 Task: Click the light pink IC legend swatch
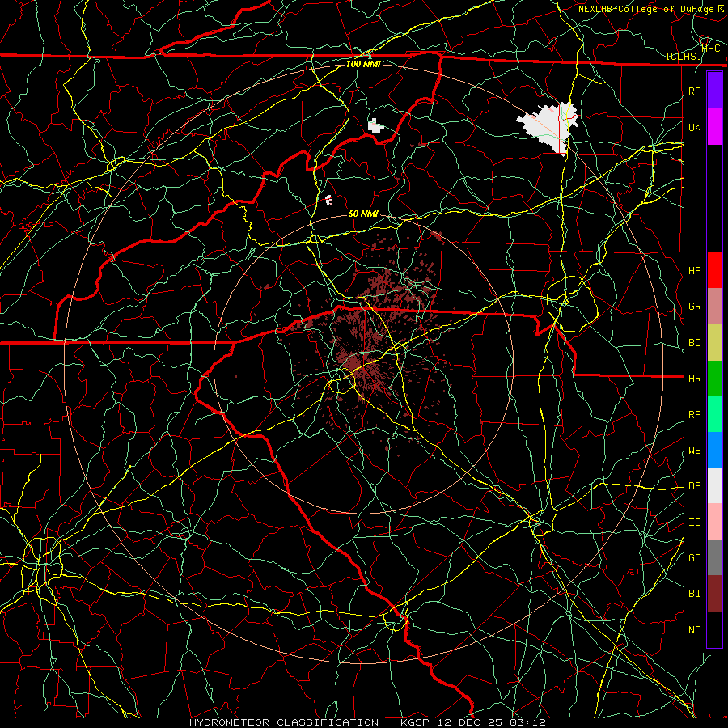point(714,522)
